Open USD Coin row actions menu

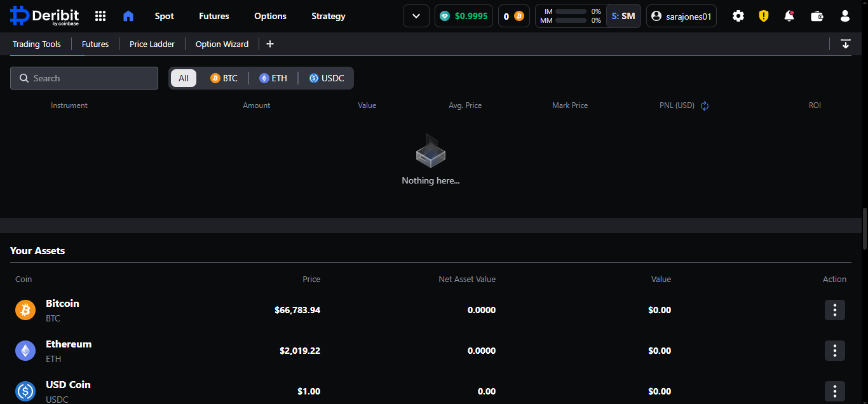[835, 391]
